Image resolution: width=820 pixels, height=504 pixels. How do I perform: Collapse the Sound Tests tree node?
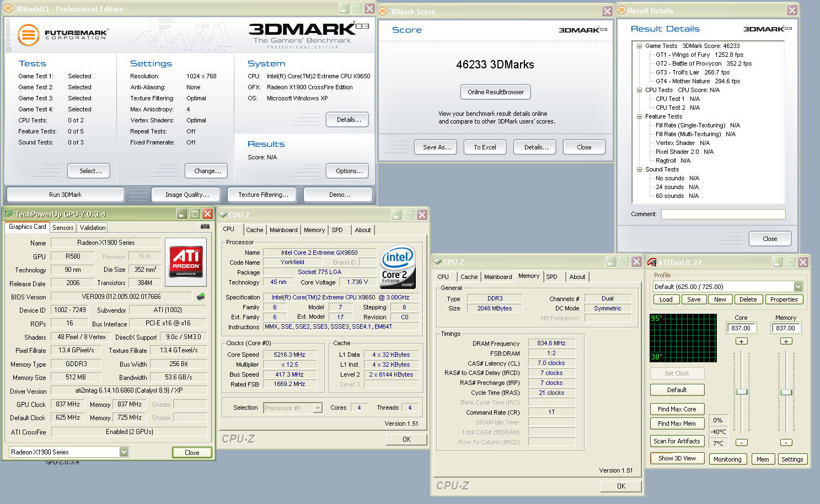tap(639, 169)
